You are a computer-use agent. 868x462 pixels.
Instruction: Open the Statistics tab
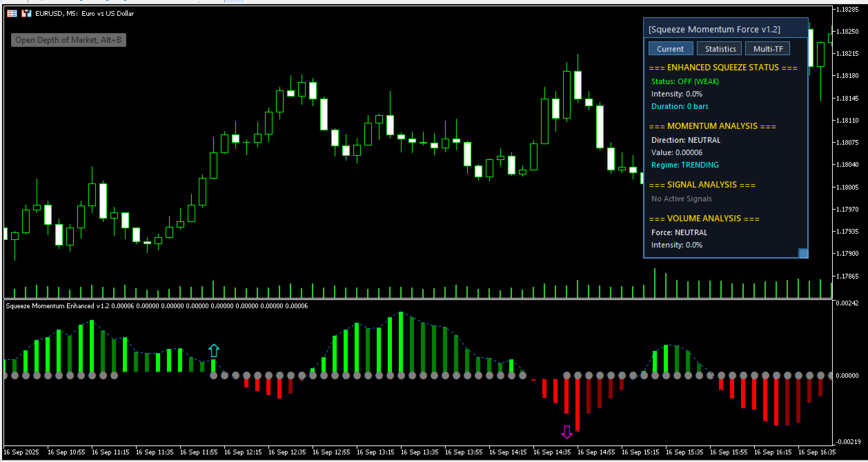pos(720,49)
